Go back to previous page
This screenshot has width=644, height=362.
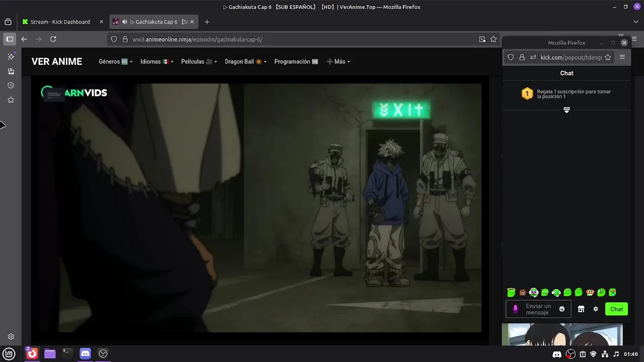pyautogui.click(x=24, y=39)
